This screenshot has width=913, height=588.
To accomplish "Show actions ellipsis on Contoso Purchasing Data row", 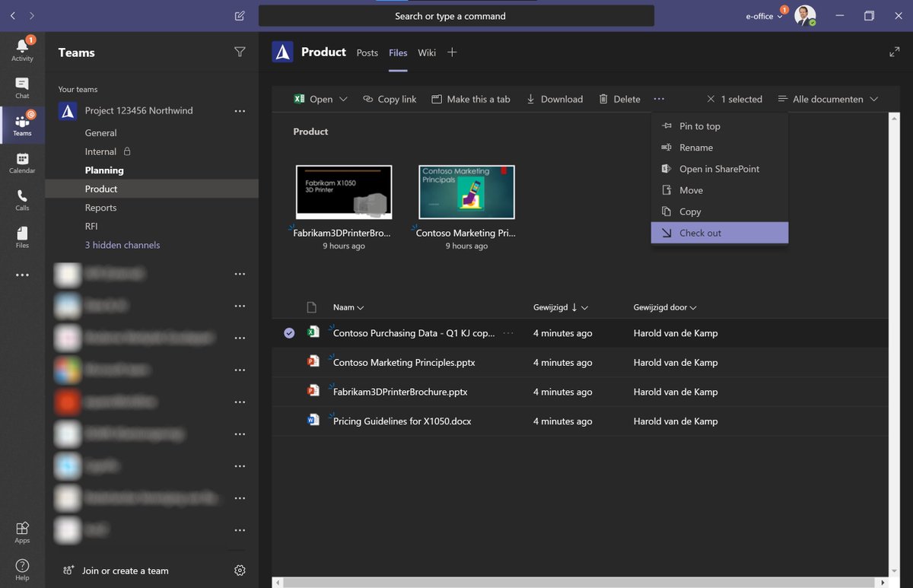I will click(507, 332).
